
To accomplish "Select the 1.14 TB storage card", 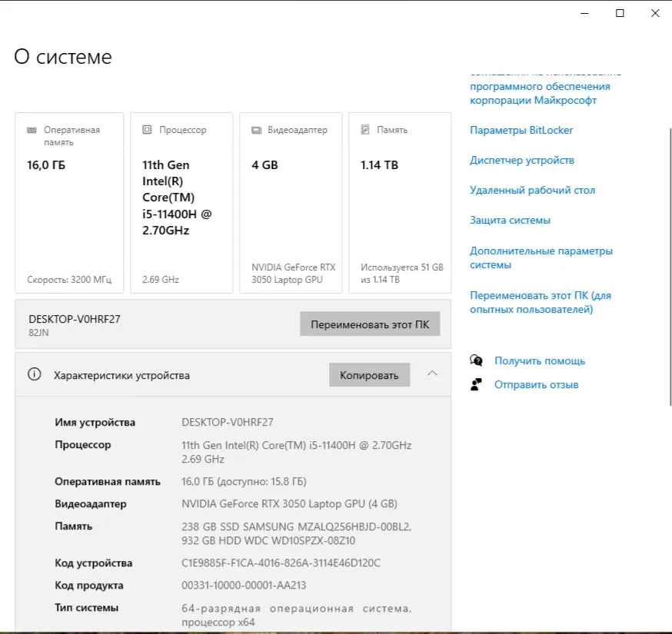I will coord(400,203).
